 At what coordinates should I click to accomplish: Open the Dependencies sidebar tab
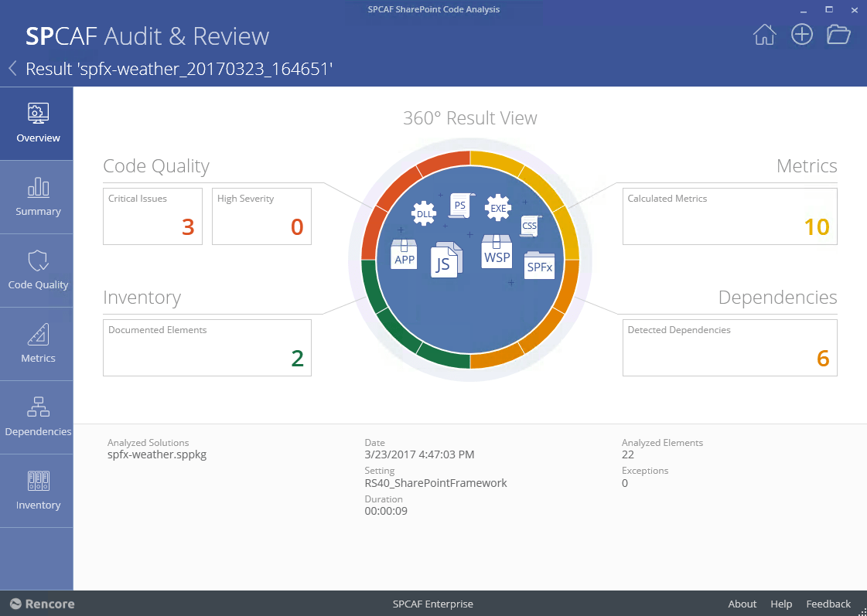coord(36,417)
